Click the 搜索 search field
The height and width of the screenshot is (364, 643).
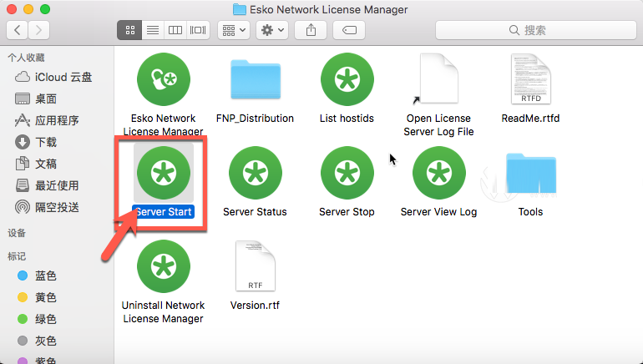535,30
